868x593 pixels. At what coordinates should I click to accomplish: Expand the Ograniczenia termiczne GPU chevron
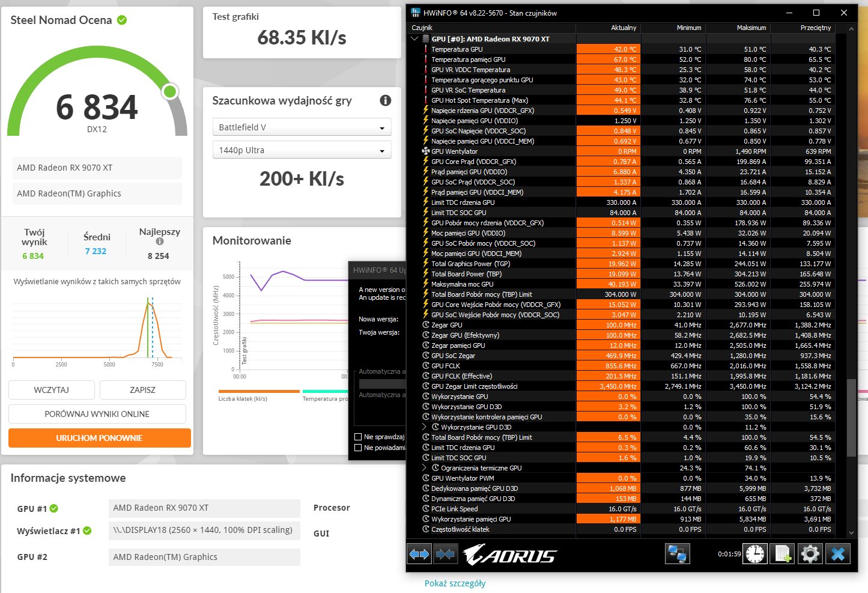[x=424, y=468]
